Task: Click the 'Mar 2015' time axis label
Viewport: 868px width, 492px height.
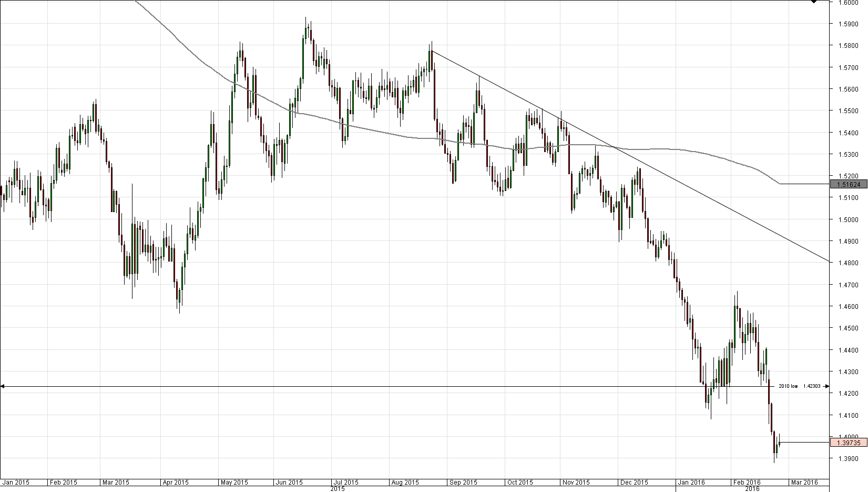Action: pos(116,482)
